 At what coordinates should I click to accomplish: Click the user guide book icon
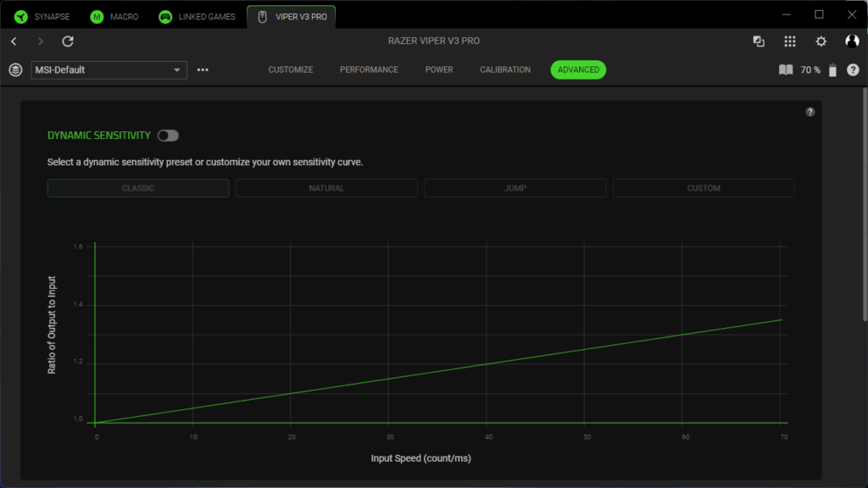(786, 69)
